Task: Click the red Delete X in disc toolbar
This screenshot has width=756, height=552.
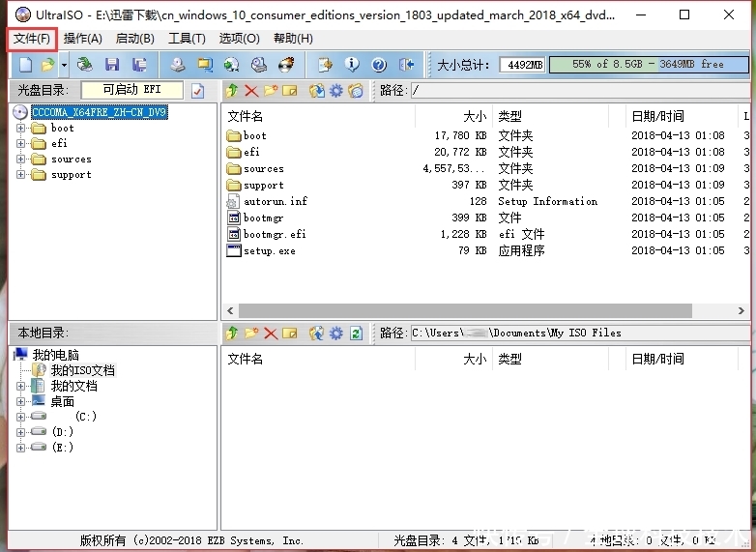Action: pyautogui.click(x=251, y=91)
